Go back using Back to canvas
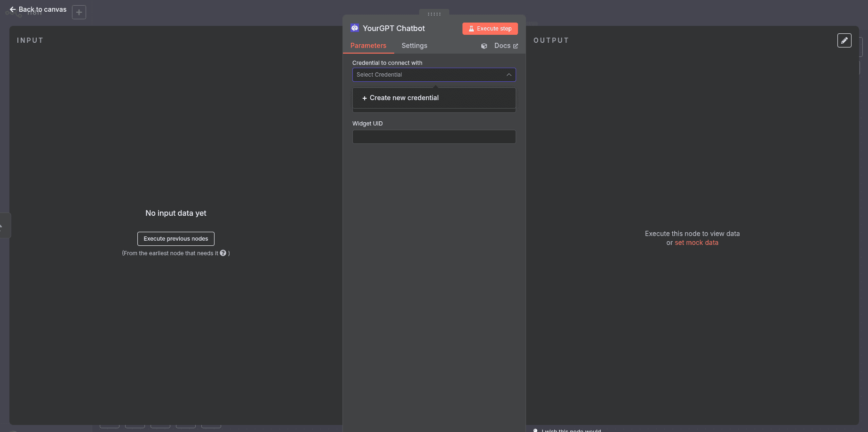This screenshot has height=432, width=868. click(x=38, y=9)
